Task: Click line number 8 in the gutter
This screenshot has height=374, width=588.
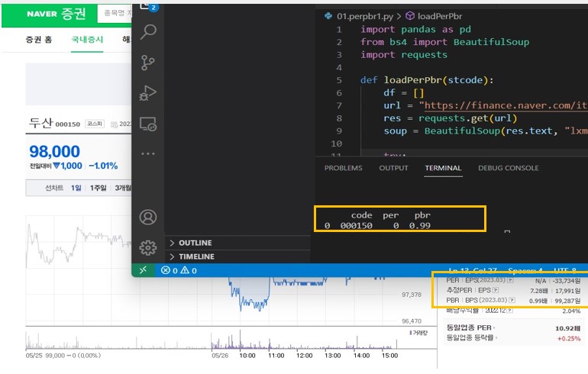Action: (x=339, y=118)
